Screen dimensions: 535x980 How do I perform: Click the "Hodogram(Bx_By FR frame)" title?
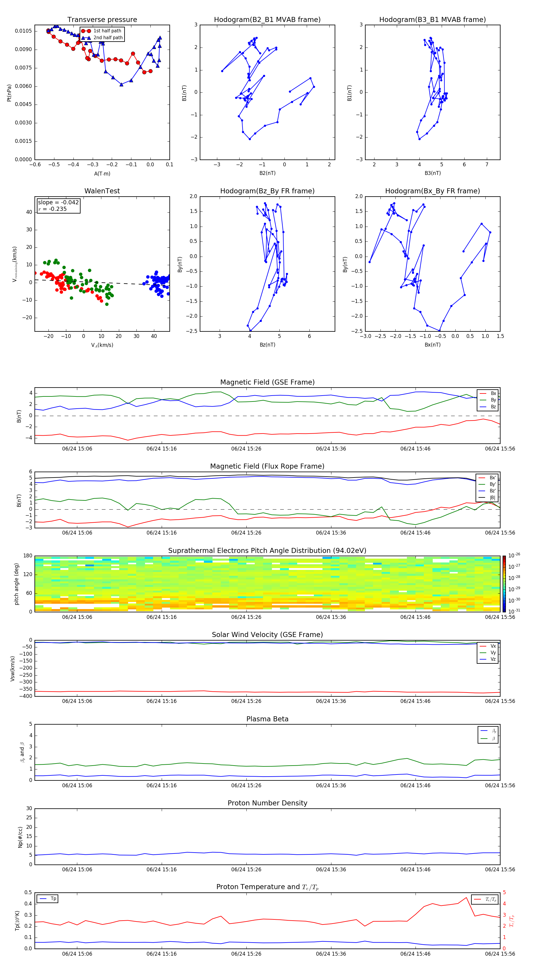pos(432,191)
